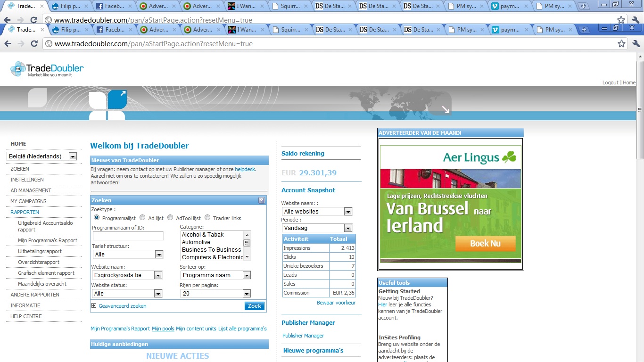Click the blue arrow tile in the header banner
644x362 pixels.
point(117,99)
